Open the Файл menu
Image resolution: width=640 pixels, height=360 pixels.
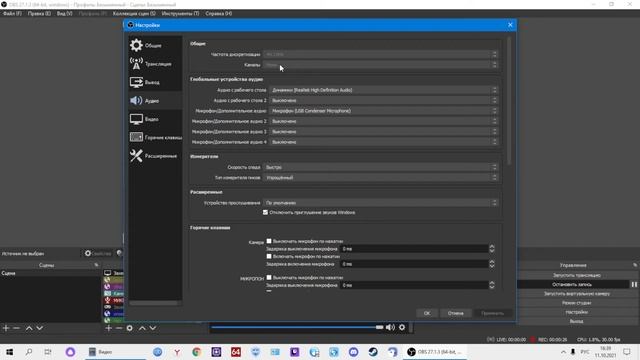12,13
